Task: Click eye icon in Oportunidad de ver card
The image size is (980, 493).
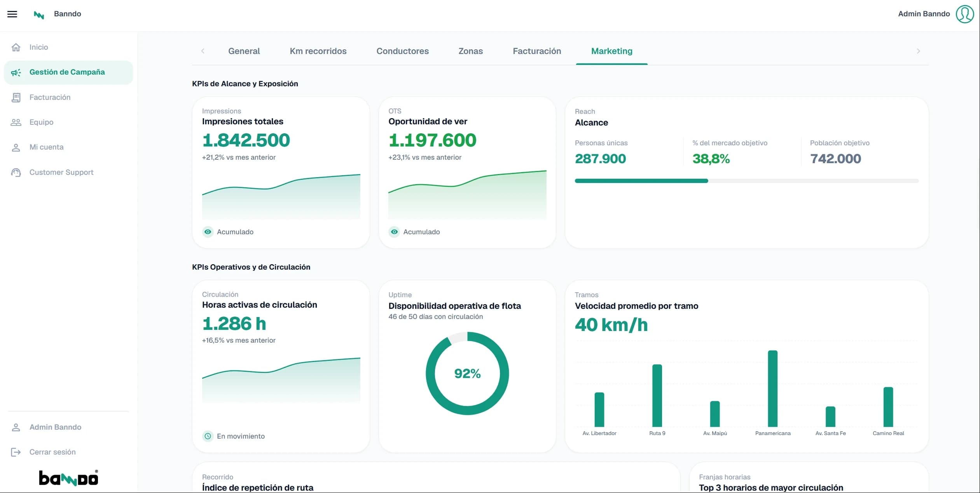Action: pyautogui.click(x=394, y=232)
